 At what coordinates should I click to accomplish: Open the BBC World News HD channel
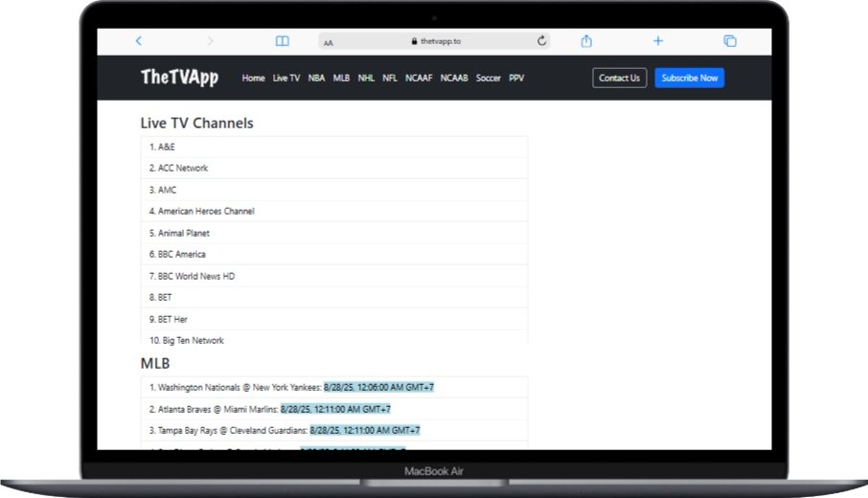click(x=334, y=276)
